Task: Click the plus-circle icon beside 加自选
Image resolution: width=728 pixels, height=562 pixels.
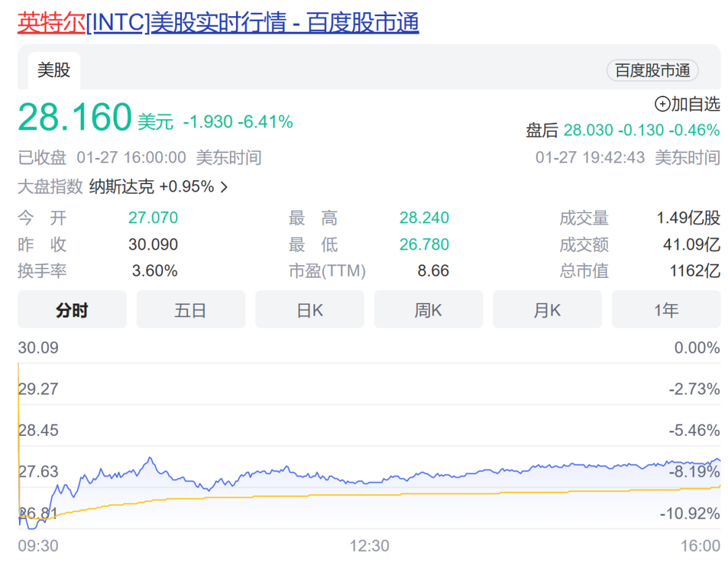Action: [662, 104]
